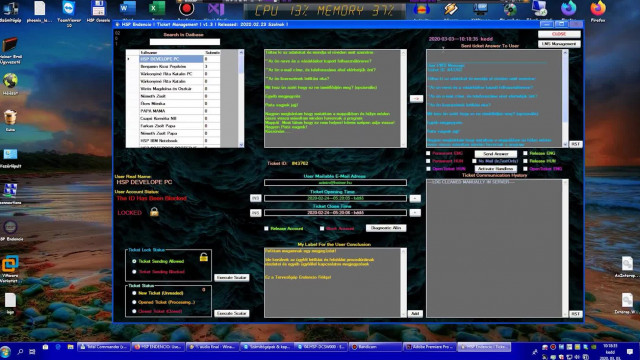Select the HSP IBM Notebook row in user list

coord(171,141)
